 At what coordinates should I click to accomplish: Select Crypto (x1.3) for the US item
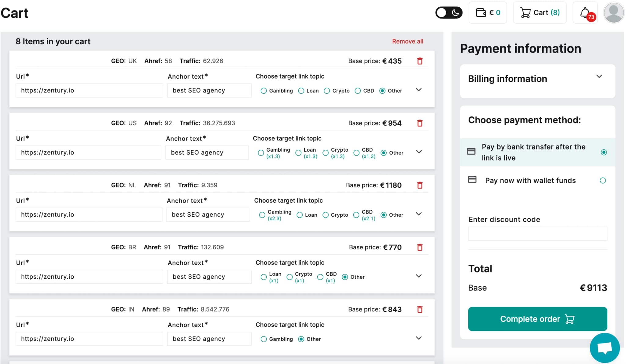(x=326, y=153)
